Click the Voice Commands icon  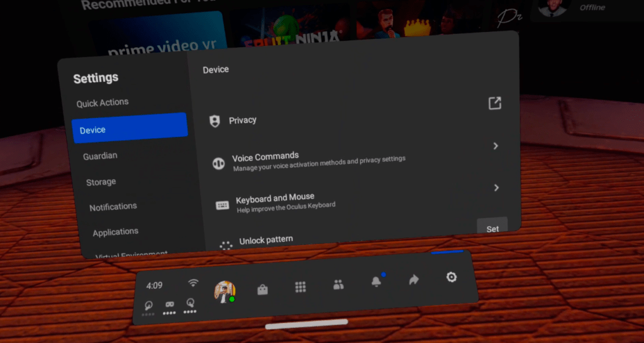(x=218, y=163)
